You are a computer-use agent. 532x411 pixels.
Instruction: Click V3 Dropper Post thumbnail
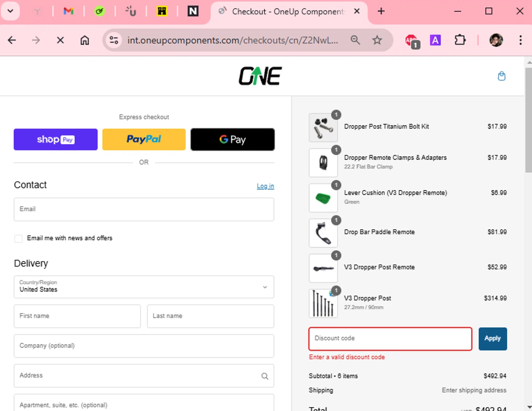point(323,303)
